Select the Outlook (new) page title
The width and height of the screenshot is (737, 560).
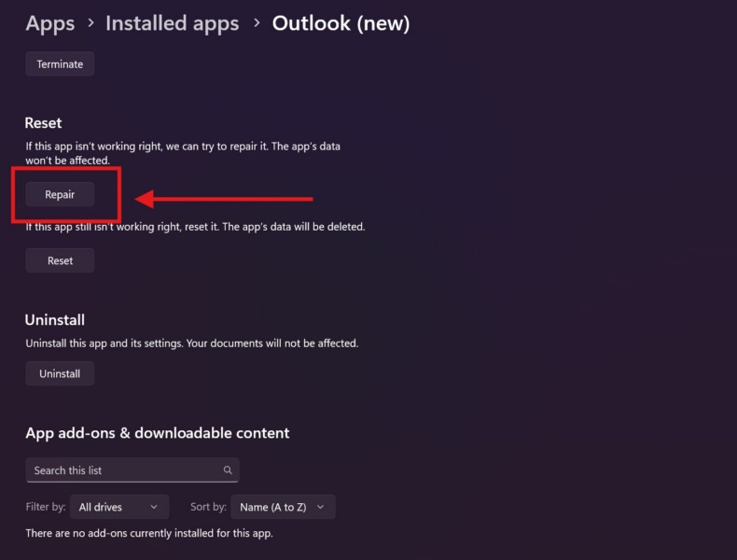pyautogui.click(x=341, y=23)
